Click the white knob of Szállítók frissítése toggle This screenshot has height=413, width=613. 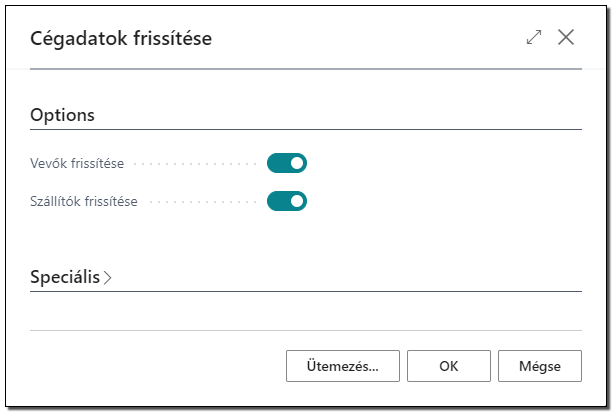click(297, 201)
